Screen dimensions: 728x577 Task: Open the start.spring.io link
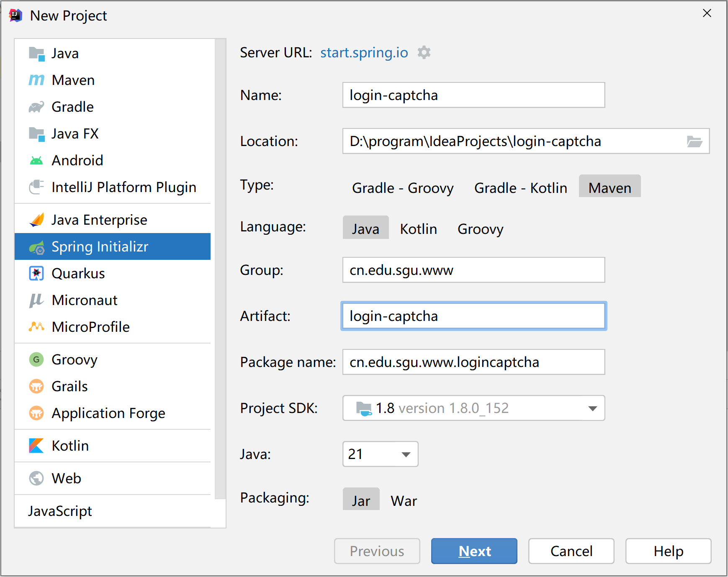click(x=363, y=52)
